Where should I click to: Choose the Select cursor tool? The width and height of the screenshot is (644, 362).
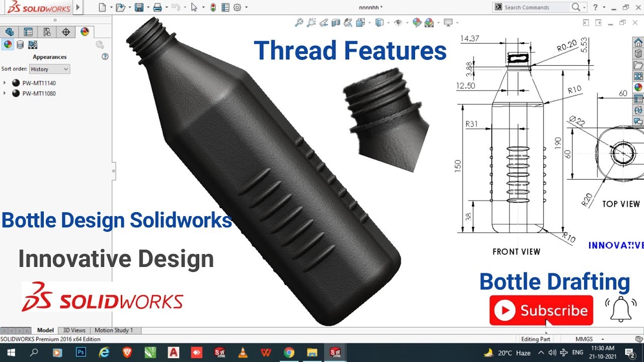pos(194,8)
